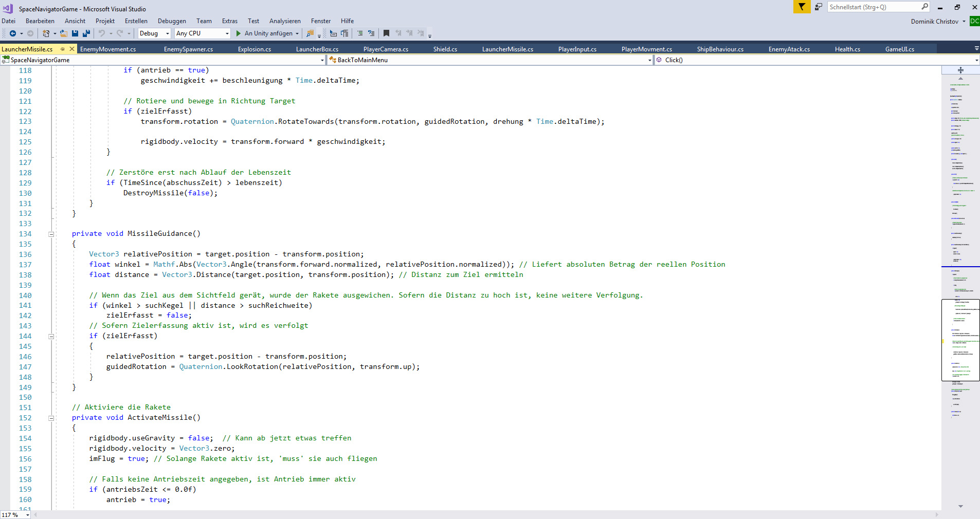Click the Open File folder icon
This screenshot has height=519, width=980.
tap(64, 33)
